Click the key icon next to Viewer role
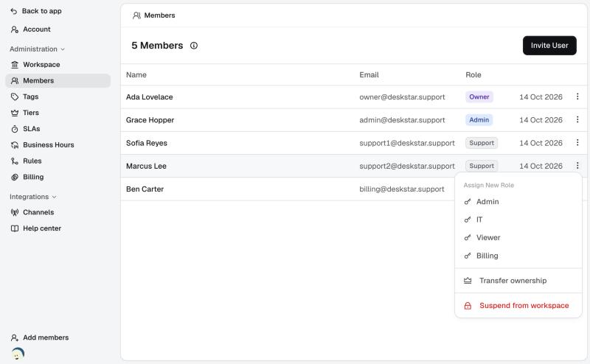590x364 pixels. 468,238
